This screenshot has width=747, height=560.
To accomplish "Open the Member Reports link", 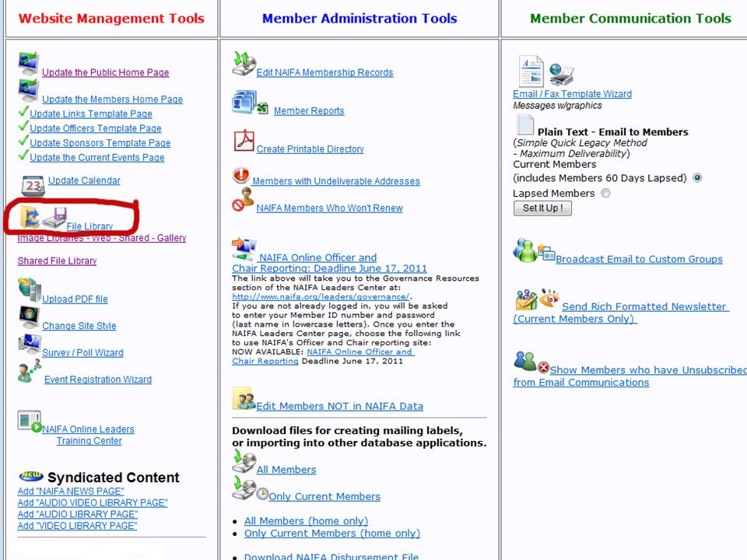I will pyautogui.click(x=309, y=111).
